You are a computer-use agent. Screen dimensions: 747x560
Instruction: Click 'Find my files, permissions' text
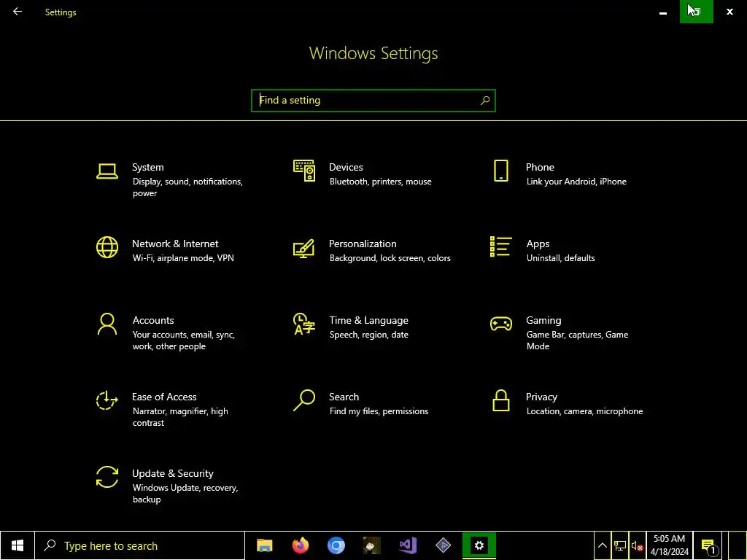click(x=379, y=411)
